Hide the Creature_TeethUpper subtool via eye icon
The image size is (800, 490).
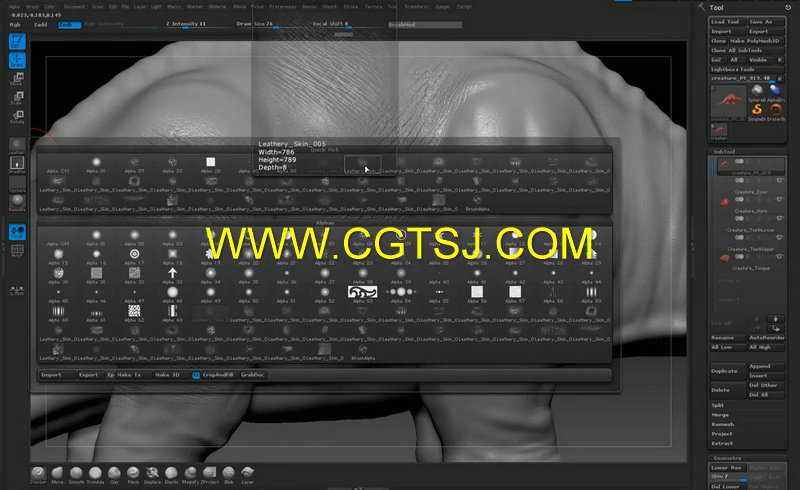(x=780, y=237)
